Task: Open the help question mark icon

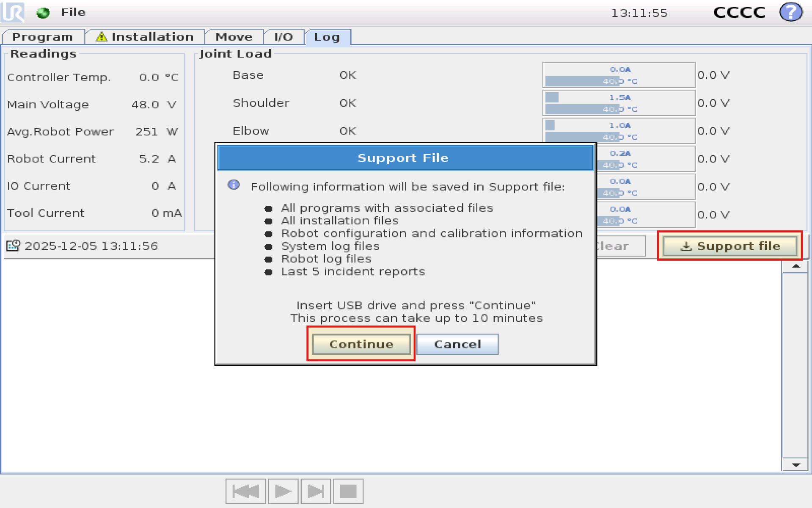Action: tap(790, 12)
